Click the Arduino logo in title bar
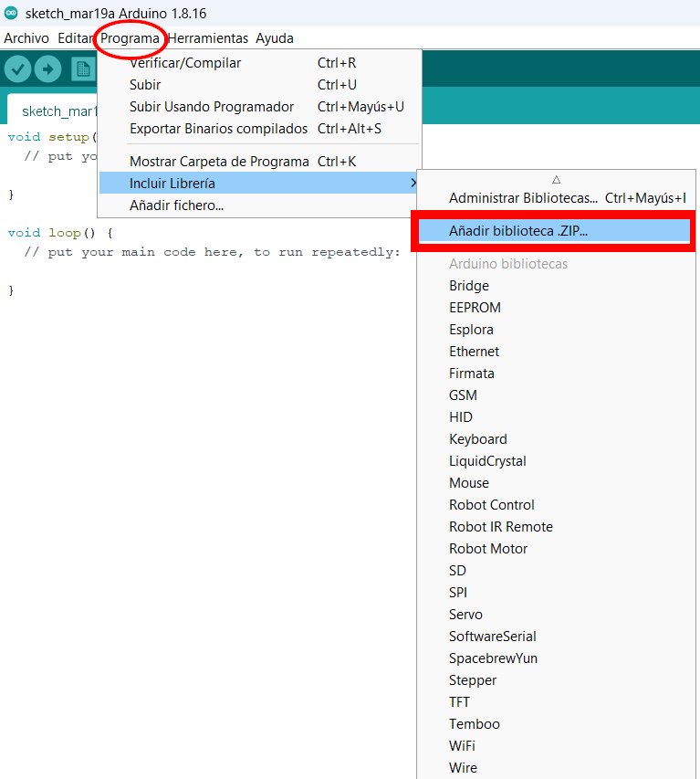The width and height of the screenshot is (700, 779). click(x=11, y=13)
